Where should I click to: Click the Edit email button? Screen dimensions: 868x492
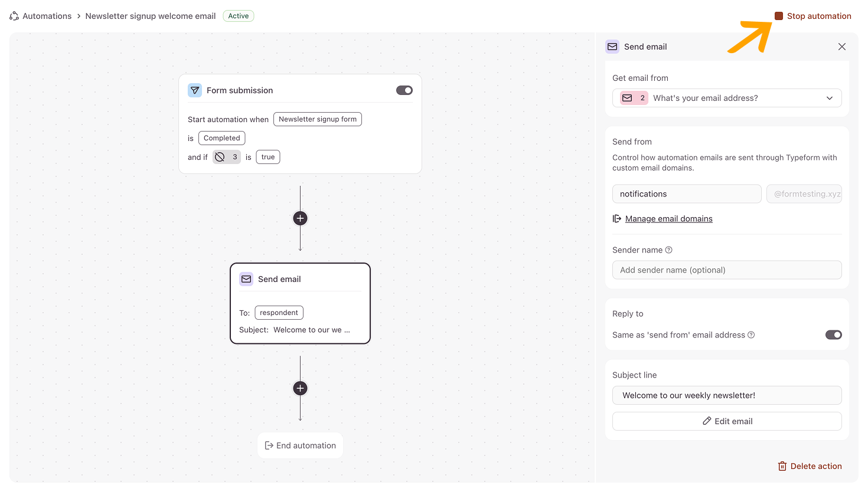[x=727, y=421]
